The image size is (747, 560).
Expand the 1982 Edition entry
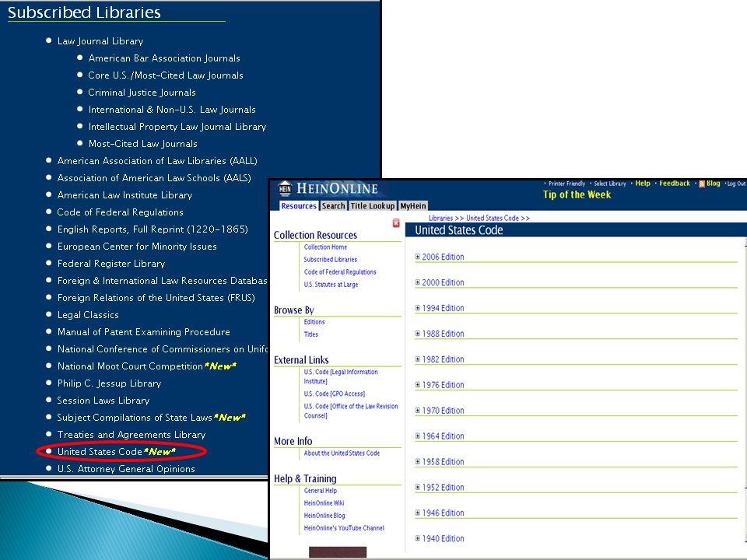[417, 359]
